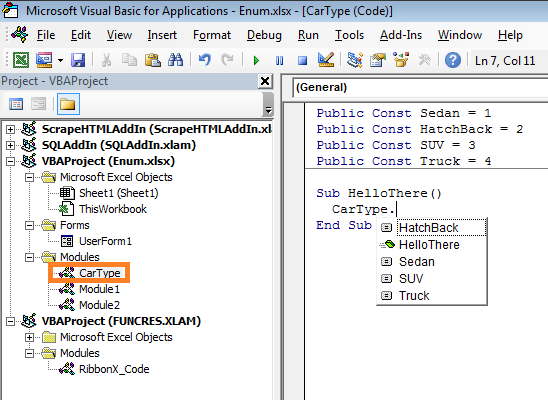This screenshot has height=400, width=548.
Task: Click the Break pause icon
Action: coord(279,60)
